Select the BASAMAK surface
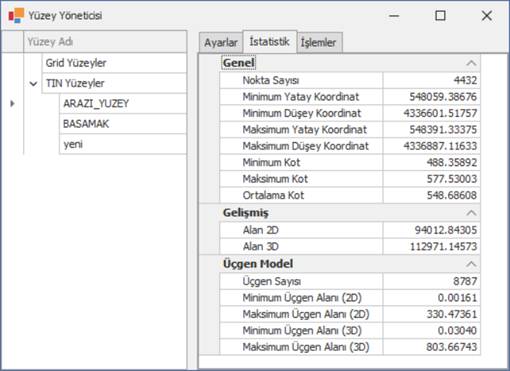The height and width of the screenshot is (371, 510). [x=123, y=124]
